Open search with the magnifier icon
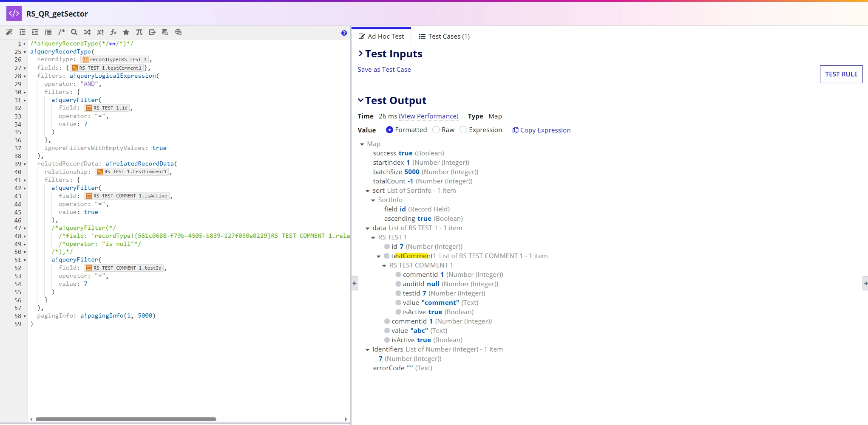868x425 pixels. click(74, 32)
